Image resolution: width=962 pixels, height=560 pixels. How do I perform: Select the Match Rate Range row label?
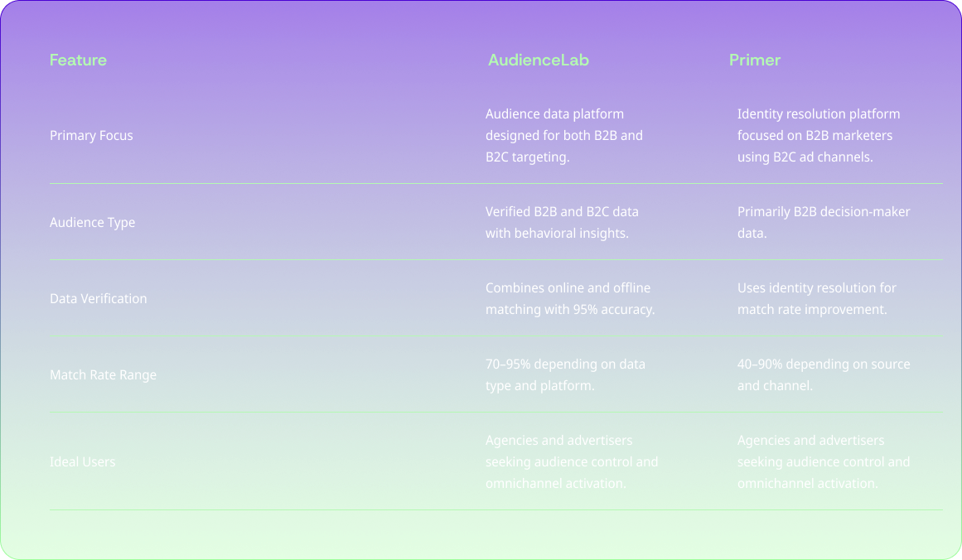[103, 374]
